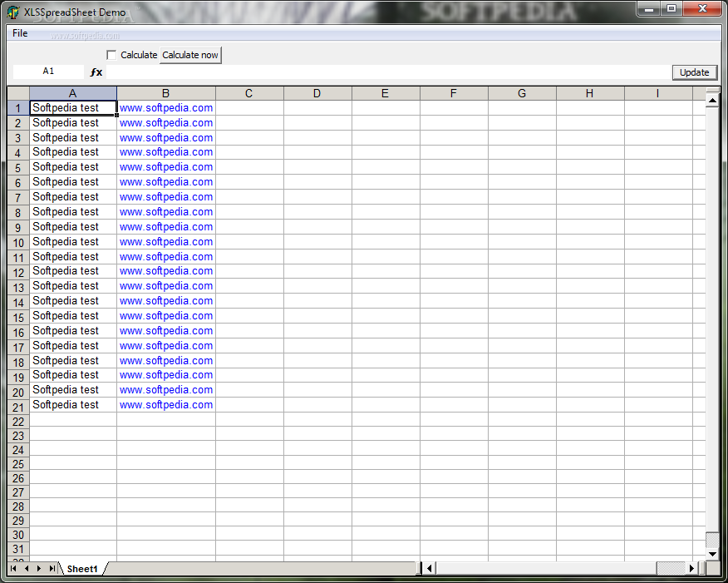Click horizontal scrollbar right arrow
This screenshot has height=583, width=728.
691,568
